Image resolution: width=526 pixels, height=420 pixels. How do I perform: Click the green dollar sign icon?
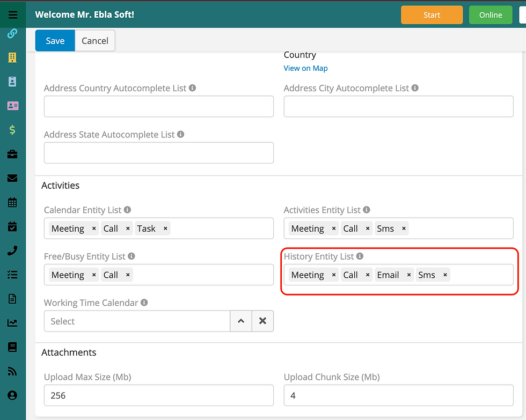12,130
